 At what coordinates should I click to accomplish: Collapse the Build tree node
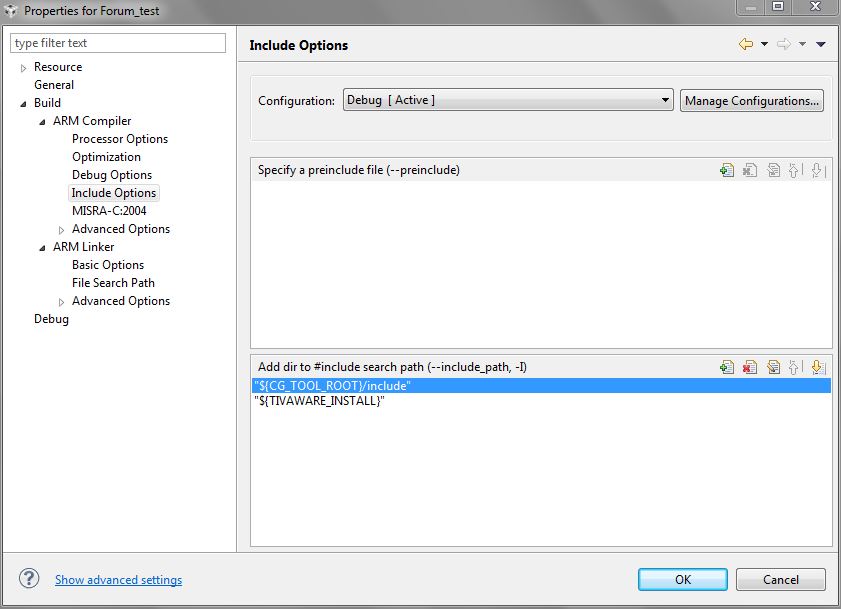click(x=23, y=104)
